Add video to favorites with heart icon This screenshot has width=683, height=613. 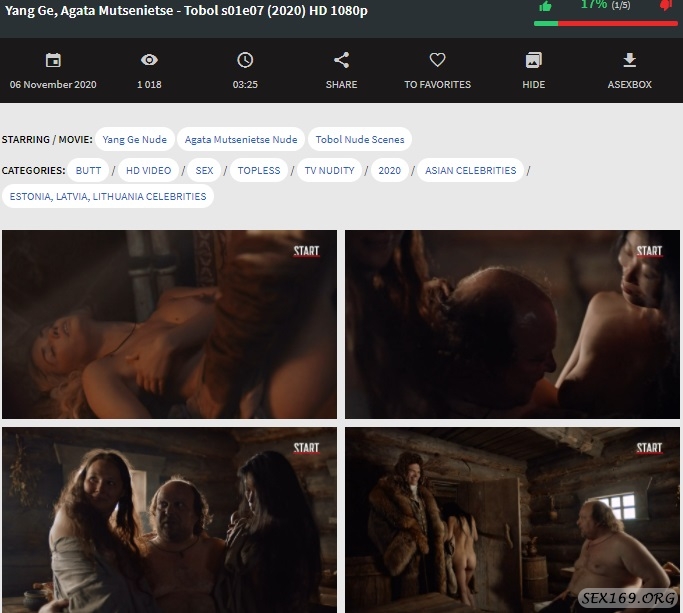437,60
